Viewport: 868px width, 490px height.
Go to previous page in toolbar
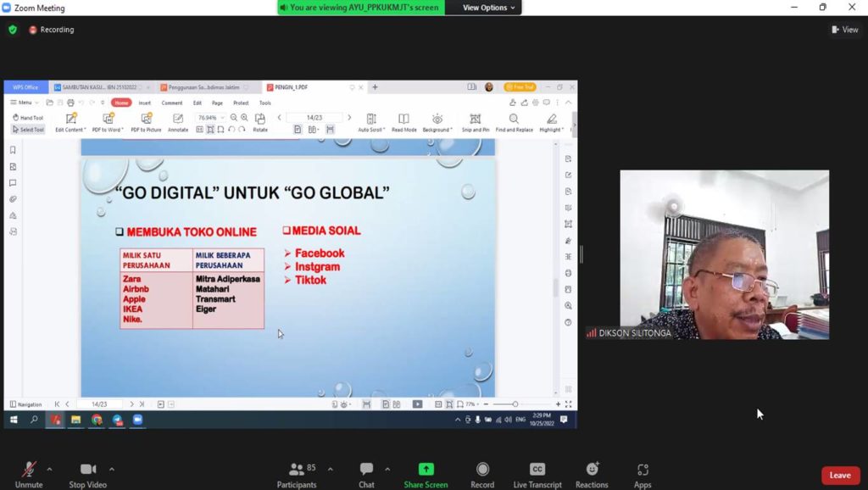click(279, 117)
